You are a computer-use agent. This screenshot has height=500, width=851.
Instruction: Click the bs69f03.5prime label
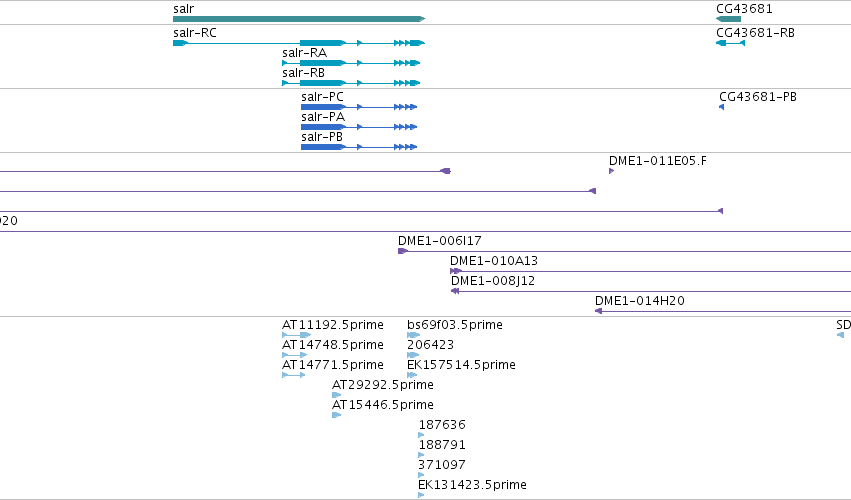[x=455, y=325]
